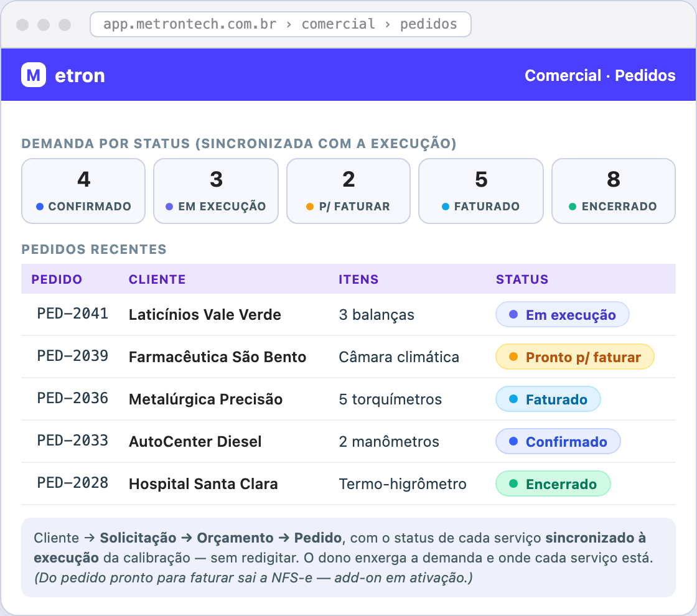Open the Encerrado status card showing 8
The height and width of the screenshot is (616, 697).
click(x=614, y=191)
